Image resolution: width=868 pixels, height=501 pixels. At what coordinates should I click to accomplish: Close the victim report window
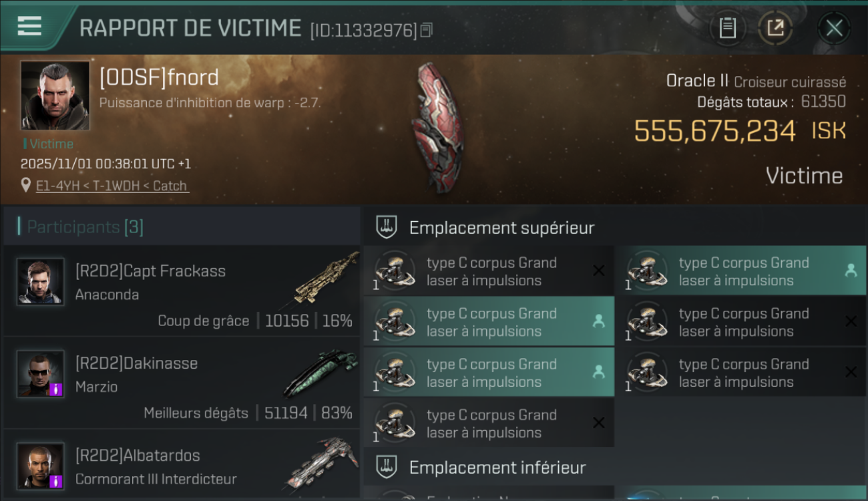click(x=834, y=28)
